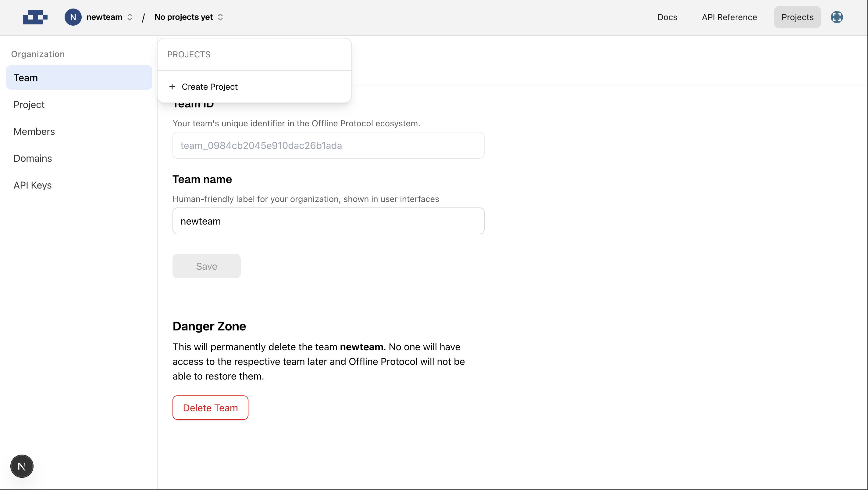This screenshot has width=868, height=490.
Task: Click the Offline Protocol logo icon
Action: tap(35, 17)
